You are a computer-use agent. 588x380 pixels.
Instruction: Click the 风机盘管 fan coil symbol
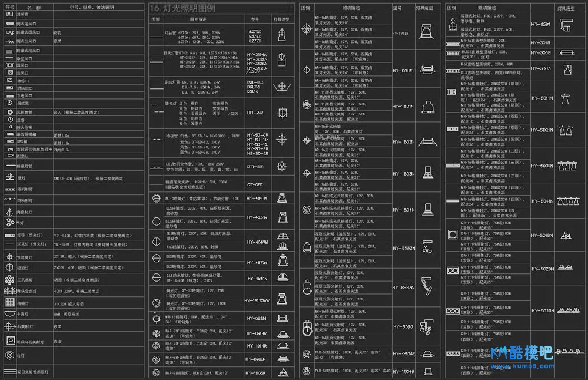pyautogui.click(x=10, y=111)
